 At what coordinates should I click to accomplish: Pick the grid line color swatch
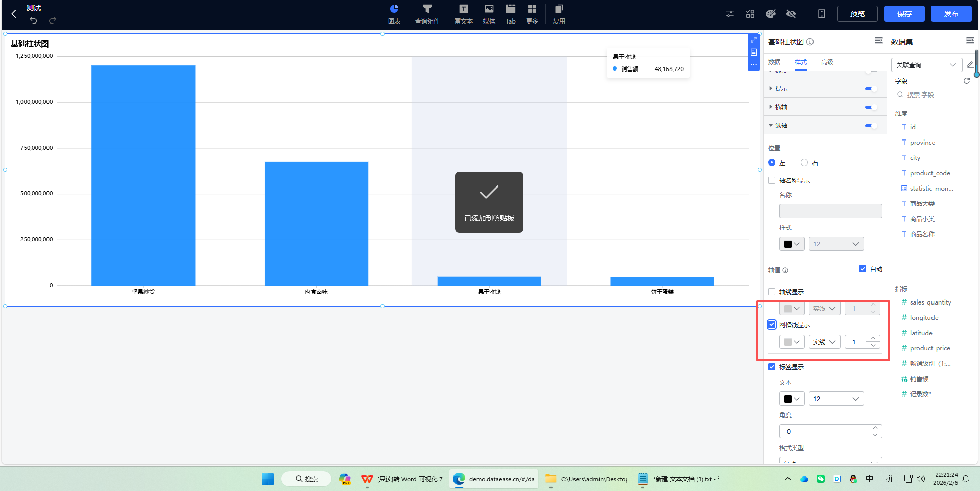792,342
